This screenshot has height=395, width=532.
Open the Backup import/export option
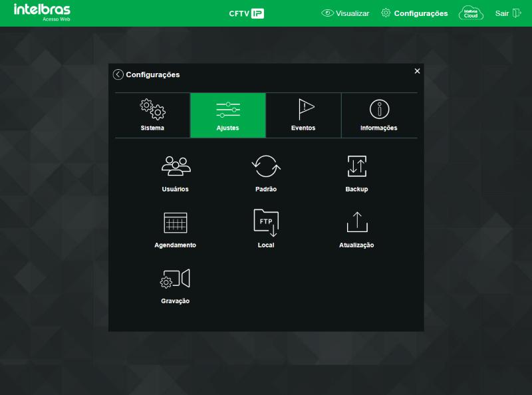coord(356,174)
